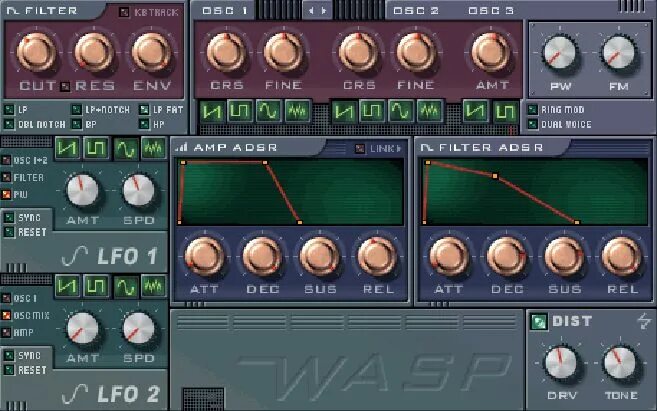Click the PW knob

click(559, 54)
